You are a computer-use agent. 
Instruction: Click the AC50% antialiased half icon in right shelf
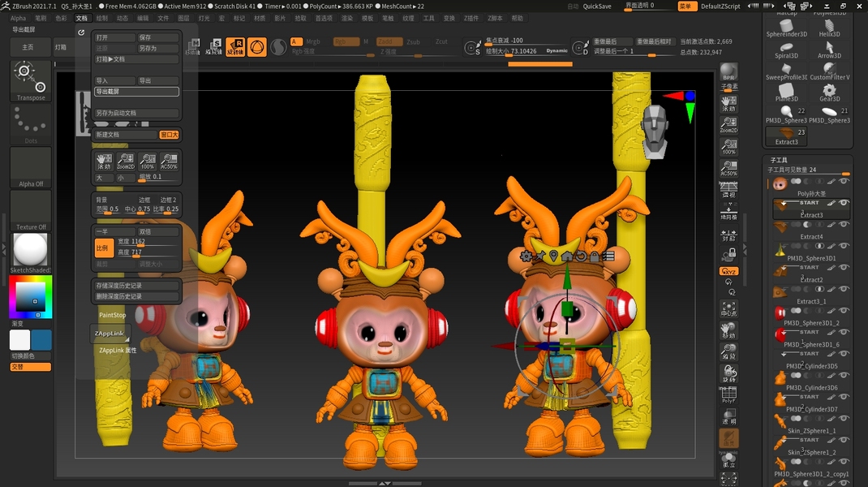pos(728,168)
